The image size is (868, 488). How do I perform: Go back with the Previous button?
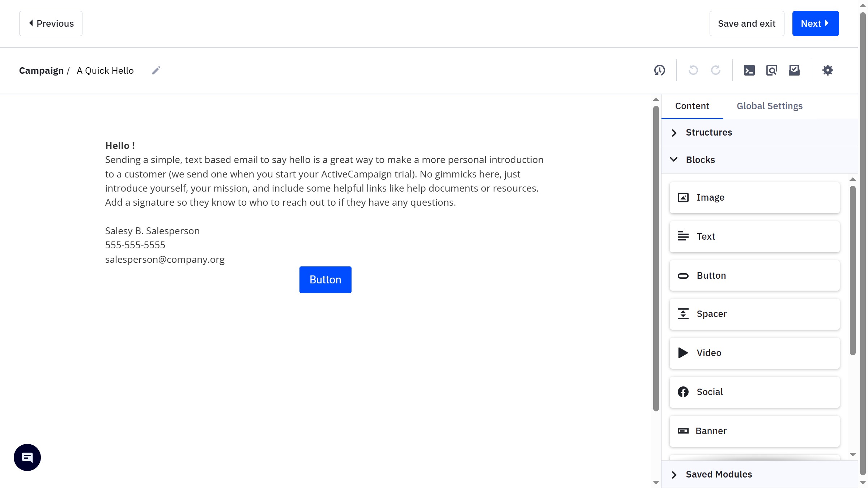tap(51, 23)
